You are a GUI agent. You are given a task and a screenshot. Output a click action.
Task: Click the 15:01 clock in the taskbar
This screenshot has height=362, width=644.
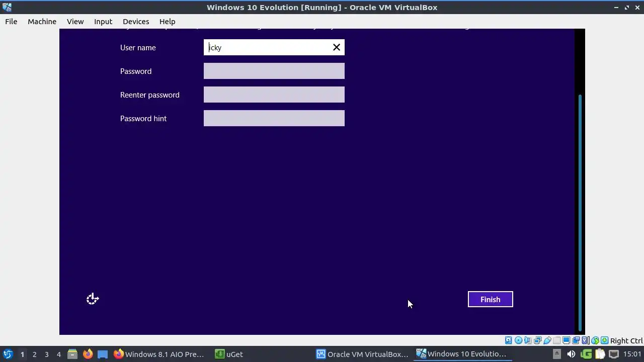(x=632, y=354)
